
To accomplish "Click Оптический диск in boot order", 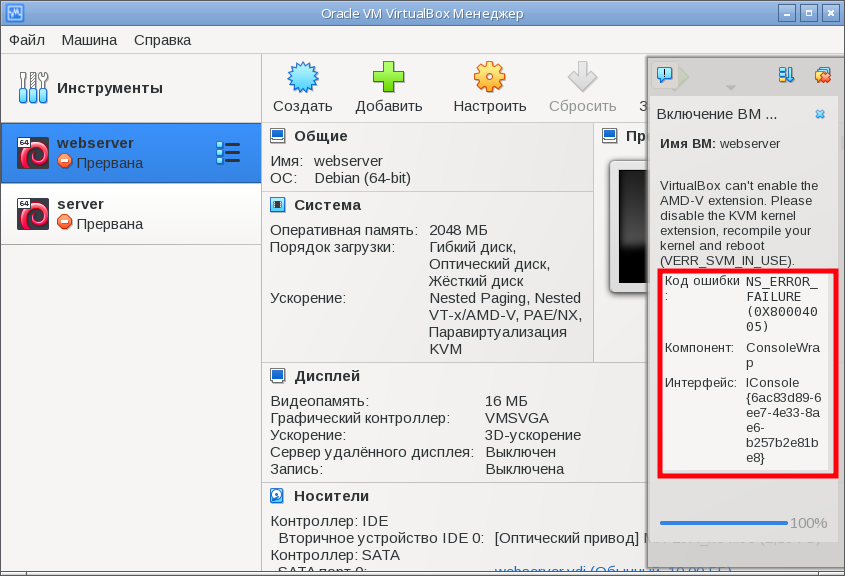I will click(x=489, y=264).
